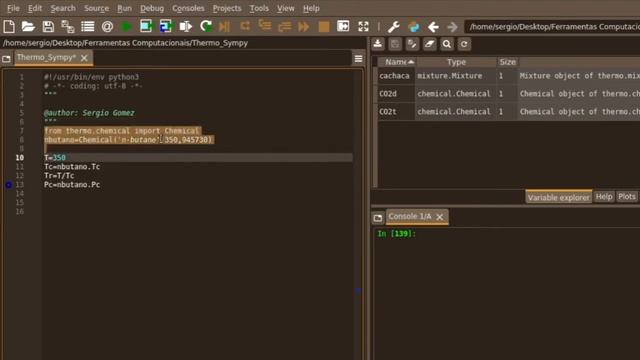Switch to Variable explorer tab

558,197
